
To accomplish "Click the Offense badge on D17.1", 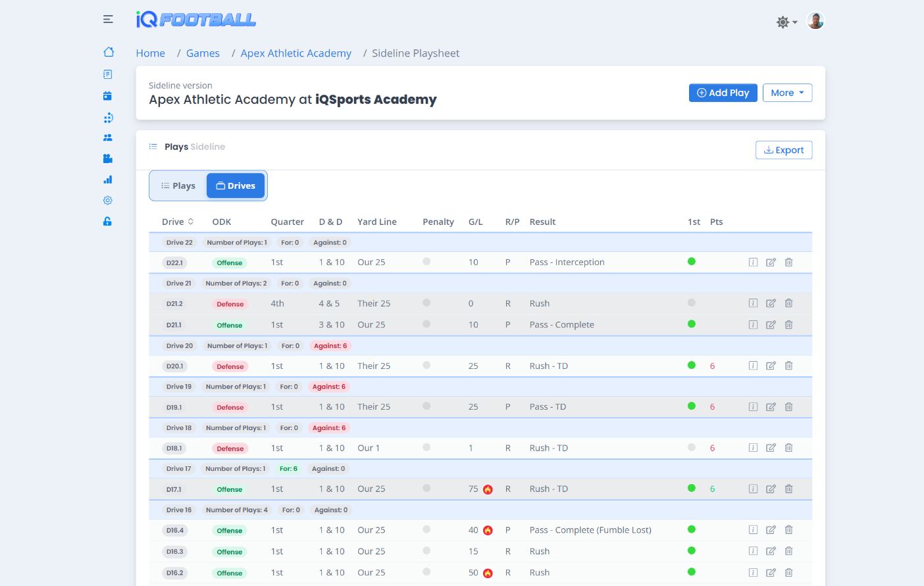I will 230,489.
